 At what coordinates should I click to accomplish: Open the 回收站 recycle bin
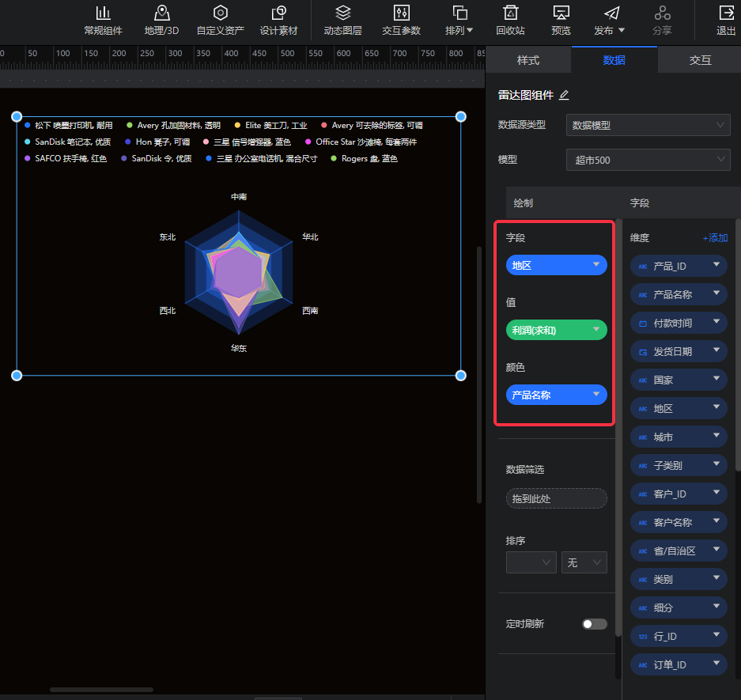click(511, 13)
